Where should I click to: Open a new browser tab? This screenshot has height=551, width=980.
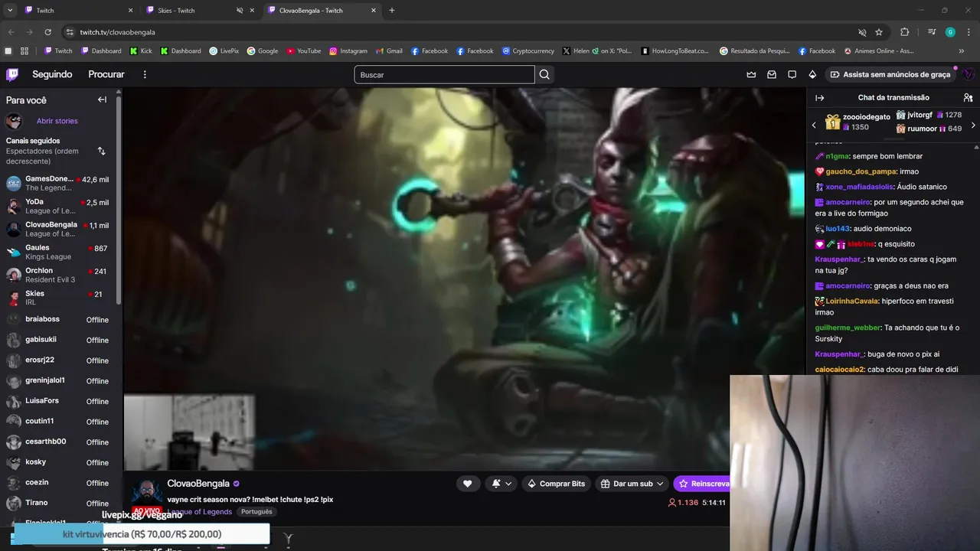(392, 11)
